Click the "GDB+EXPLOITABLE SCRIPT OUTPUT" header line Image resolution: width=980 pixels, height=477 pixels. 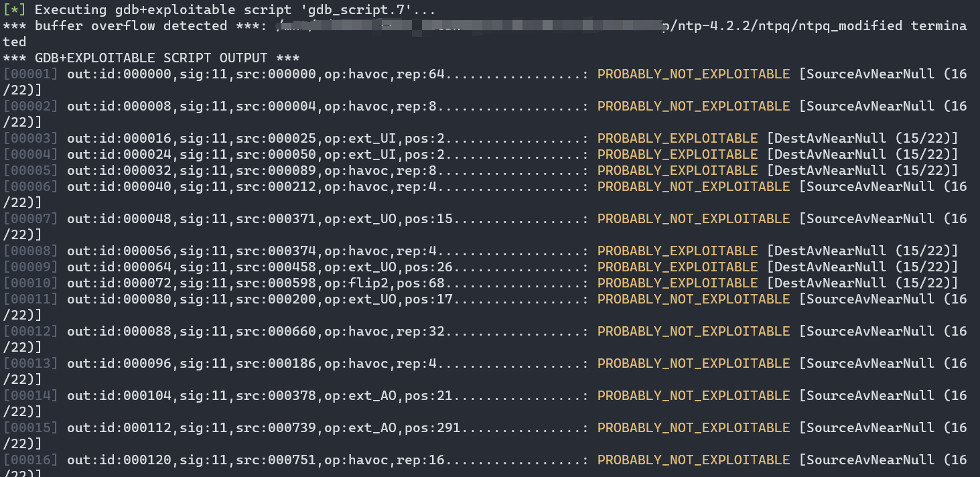tap(152, 58)
